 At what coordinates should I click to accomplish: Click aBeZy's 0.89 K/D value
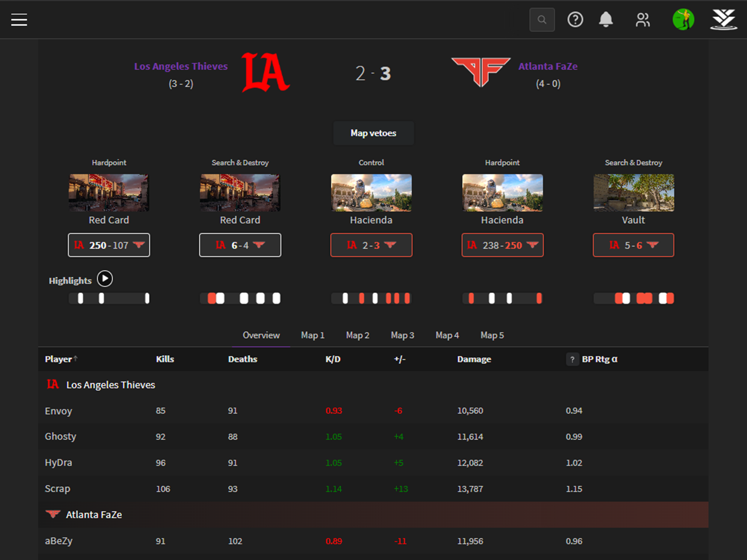click(x=334, y=541)
